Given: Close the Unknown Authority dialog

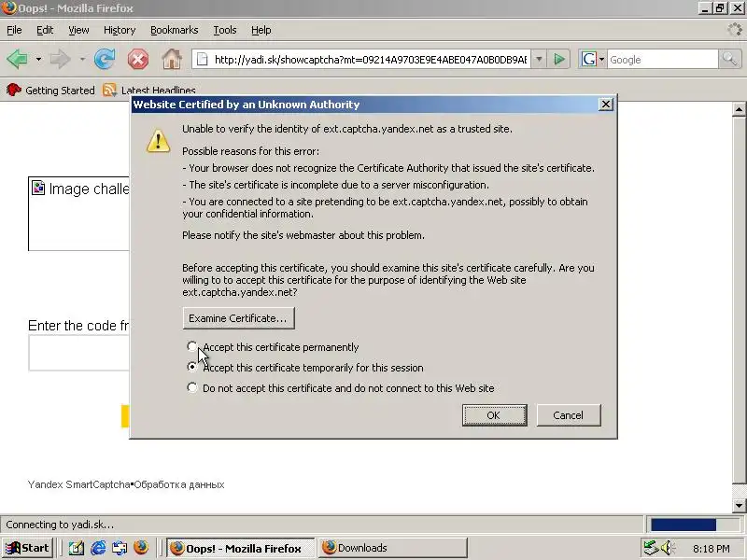Looking at the screenshot, I should (605, 105).
